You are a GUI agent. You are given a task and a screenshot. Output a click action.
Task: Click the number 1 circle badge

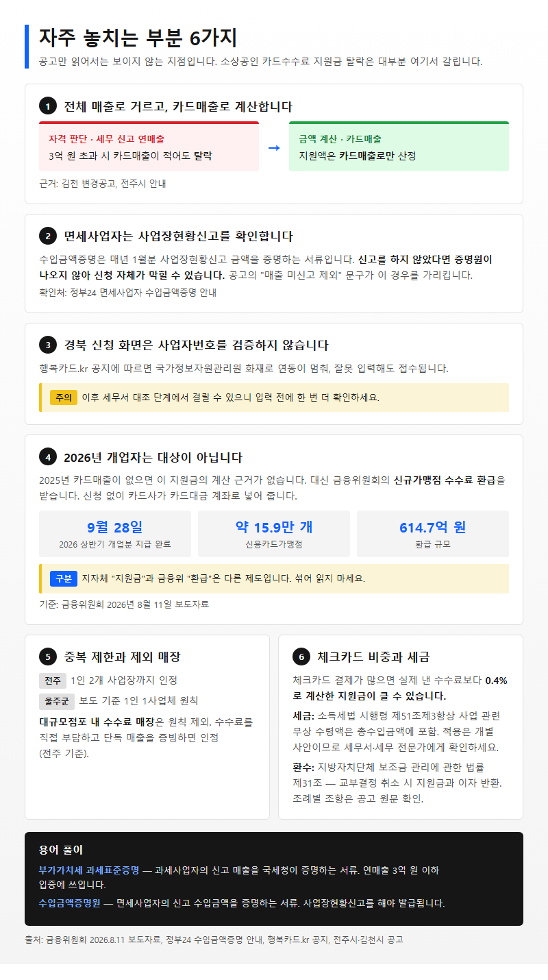[x=47, y=106]
